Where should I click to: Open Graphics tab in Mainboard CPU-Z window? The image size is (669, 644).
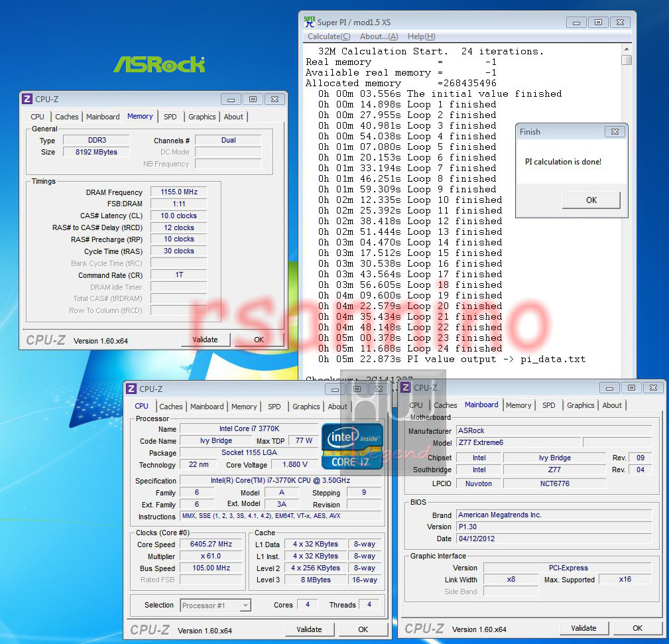(x=580, y=405)
